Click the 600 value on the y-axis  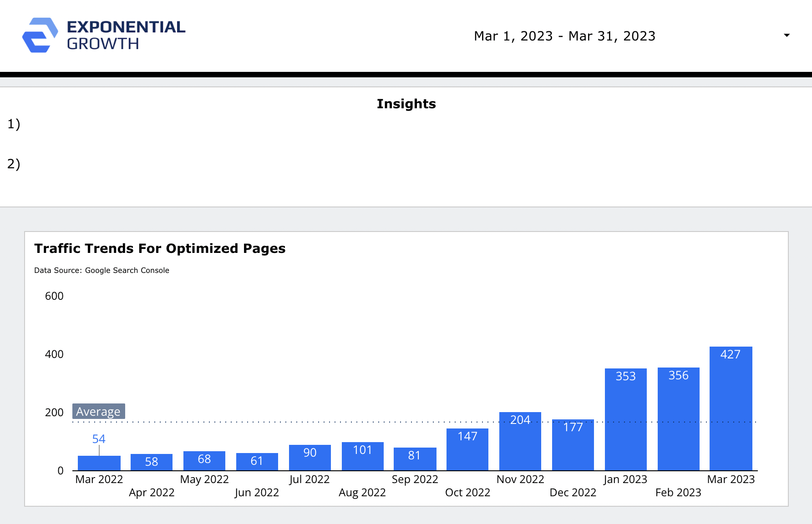click(x=53, y=296)
